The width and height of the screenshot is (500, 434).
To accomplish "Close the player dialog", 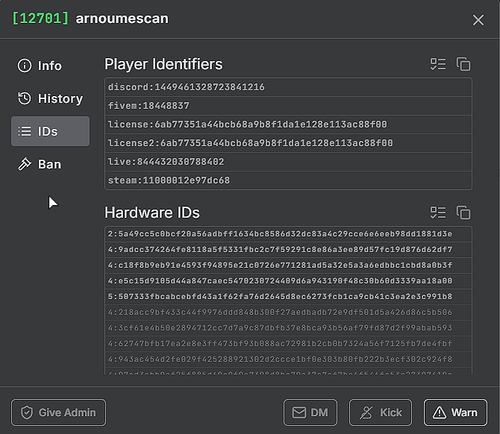I will [478, 20].
